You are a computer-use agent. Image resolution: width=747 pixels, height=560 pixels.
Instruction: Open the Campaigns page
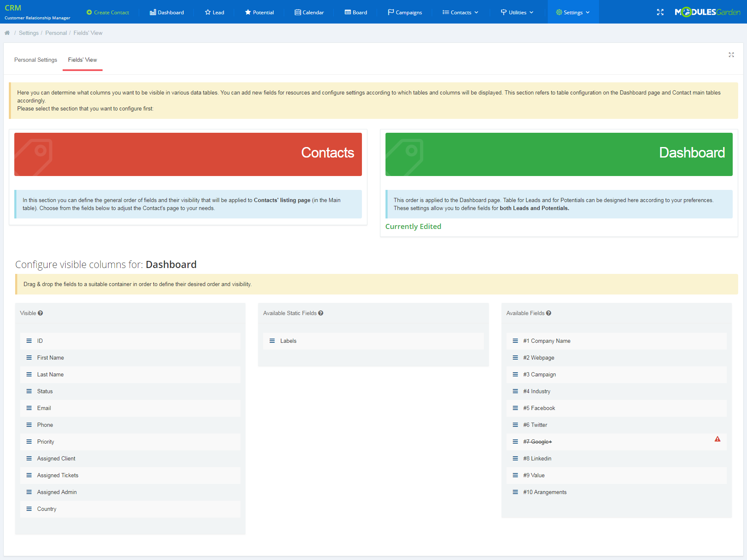[x=405, y=12]
